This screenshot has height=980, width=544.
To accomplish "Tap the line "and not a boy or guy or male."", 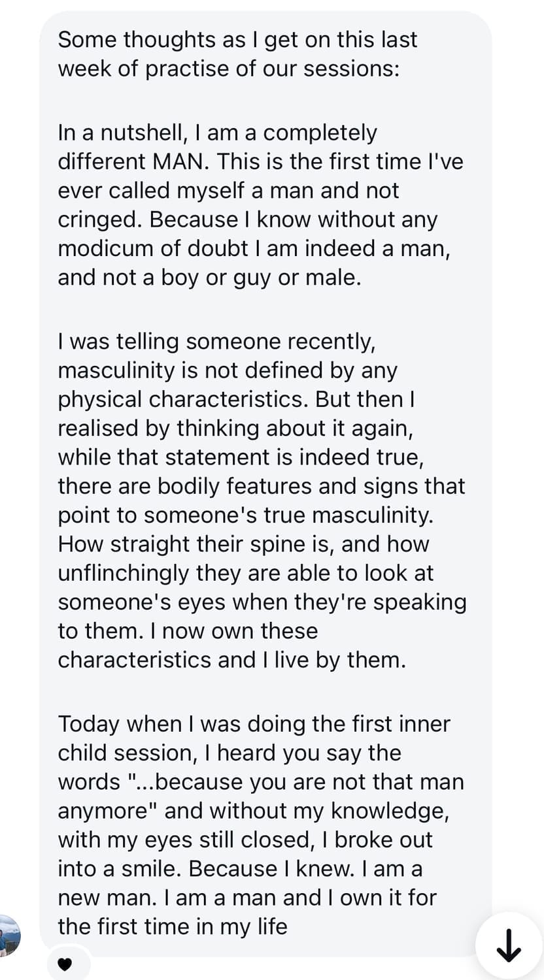I will click(209, 277).
